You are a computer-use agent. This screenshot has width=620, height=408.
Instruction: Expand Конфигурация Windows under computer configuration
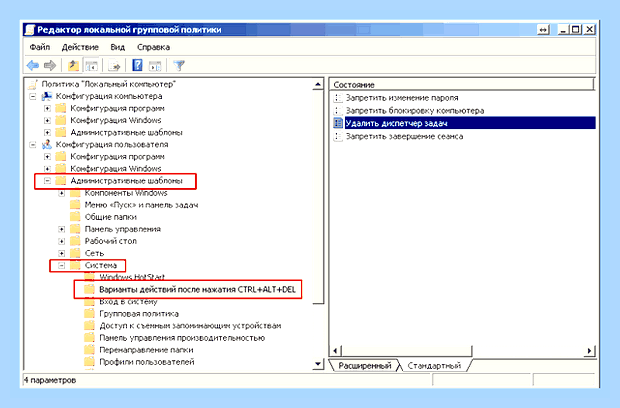(x=47, y=120)
